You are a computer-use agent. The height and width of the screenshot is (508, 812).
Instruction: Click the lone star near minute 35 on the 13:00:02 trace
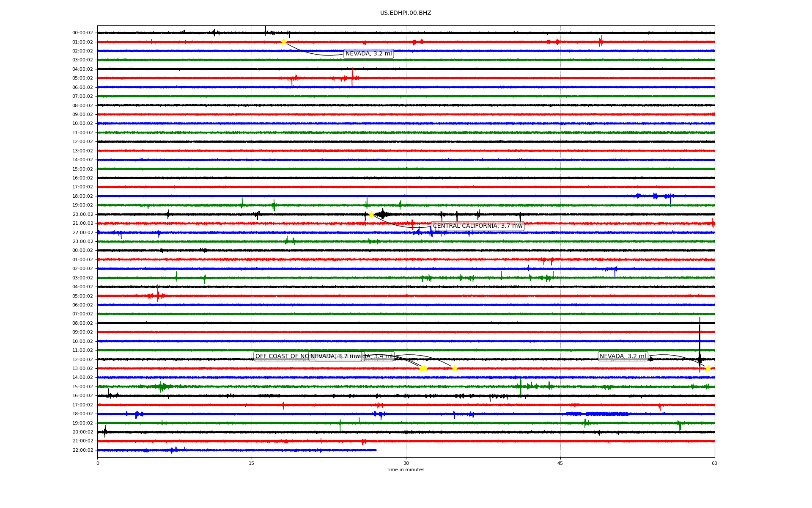click(x=455, y=368)
